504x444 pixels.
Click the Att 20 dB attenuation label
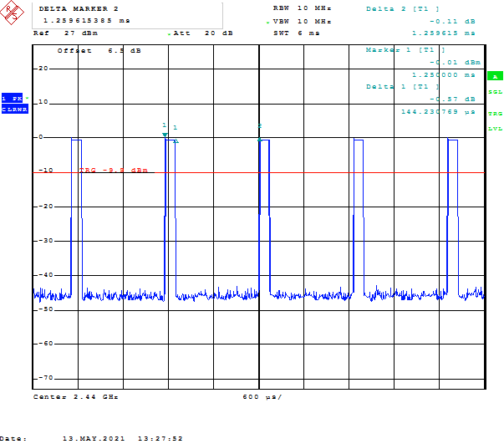point(195,33)
